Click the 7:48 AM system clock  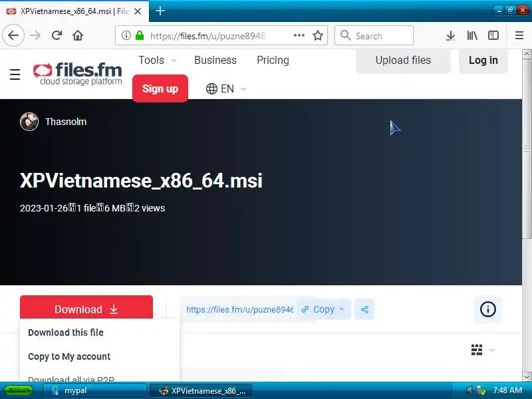pyautogui.click(x=507, y=390)
